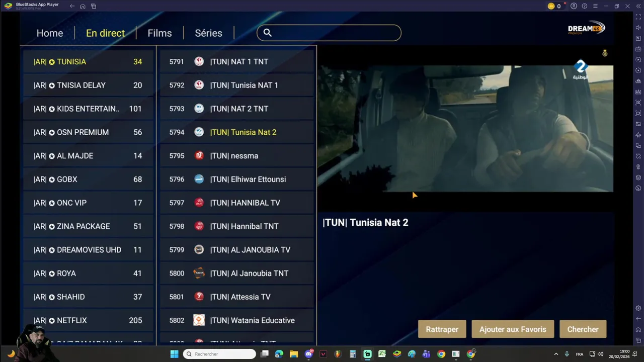Click into the app search input field
The height and width of the screenshot is (362, 644).
click(329, 33)
